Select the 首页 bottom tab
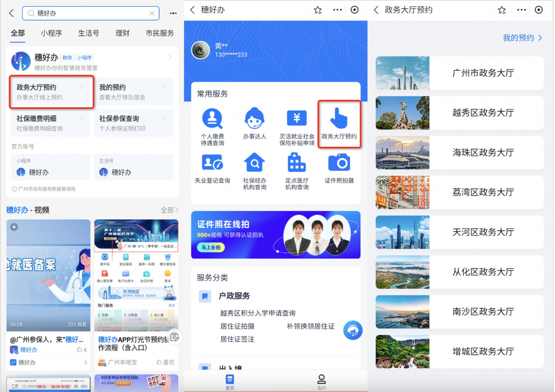The height and width of the screenshot is (392, 555). click(230, 382)
